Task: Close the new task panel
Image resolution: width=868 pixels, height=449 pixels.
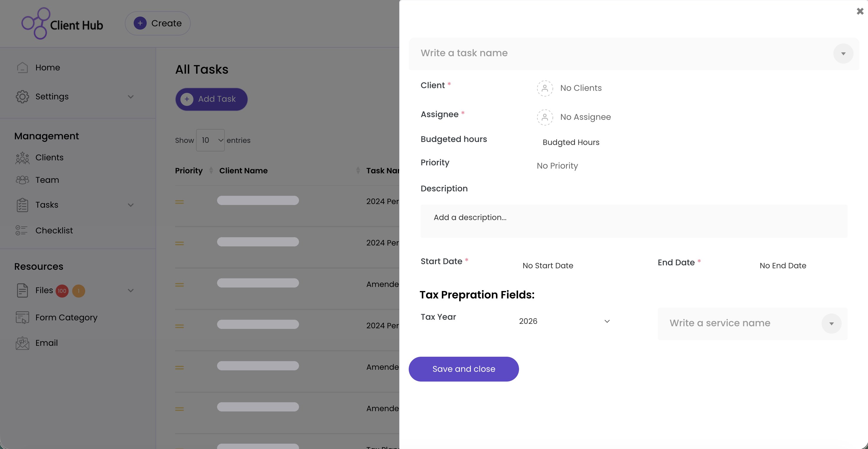Action: (860, 12)
